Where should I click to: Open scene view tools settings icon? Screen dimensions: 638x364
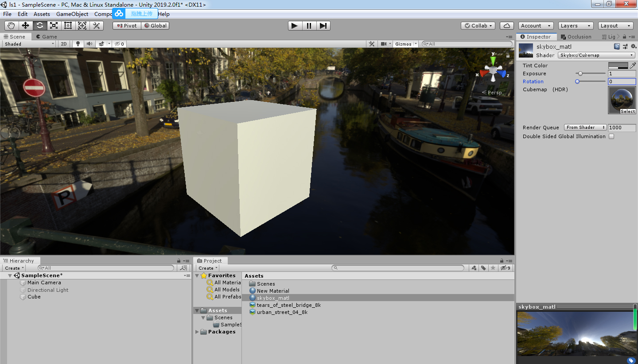pos(372,44)
